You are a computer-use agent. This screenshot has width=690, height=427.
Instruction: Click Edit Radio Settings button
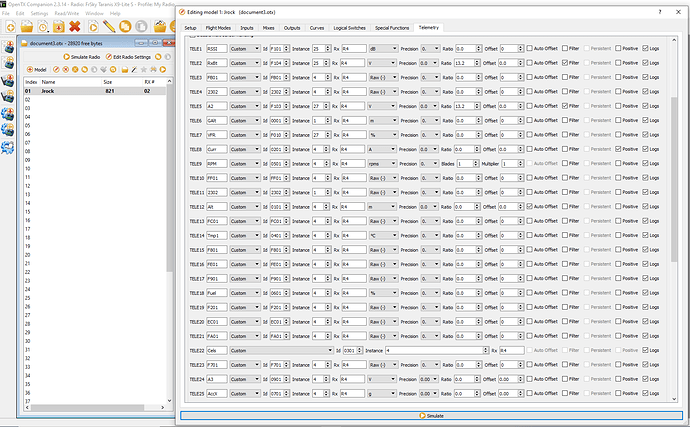pyautogui.click(x=128, y=57)
